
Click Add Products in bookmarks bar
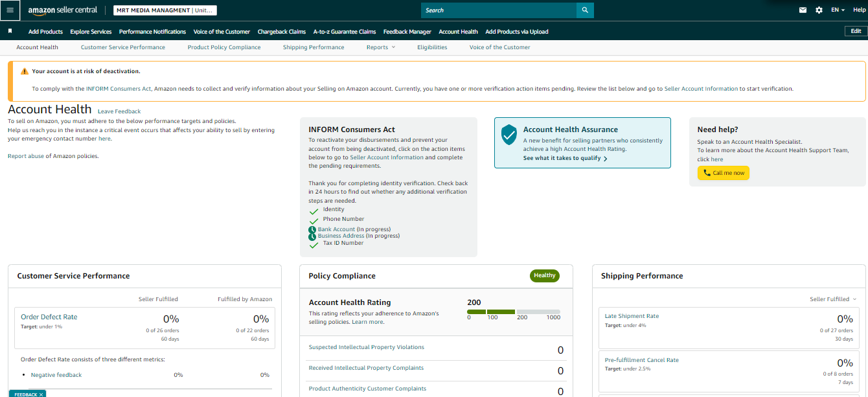coord(45,32)
